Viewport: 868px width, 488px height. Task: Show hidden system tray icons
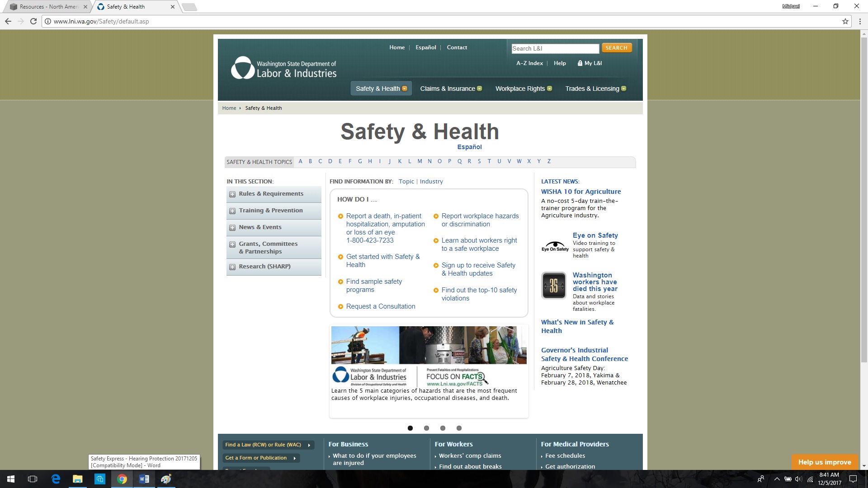[777, 479]
